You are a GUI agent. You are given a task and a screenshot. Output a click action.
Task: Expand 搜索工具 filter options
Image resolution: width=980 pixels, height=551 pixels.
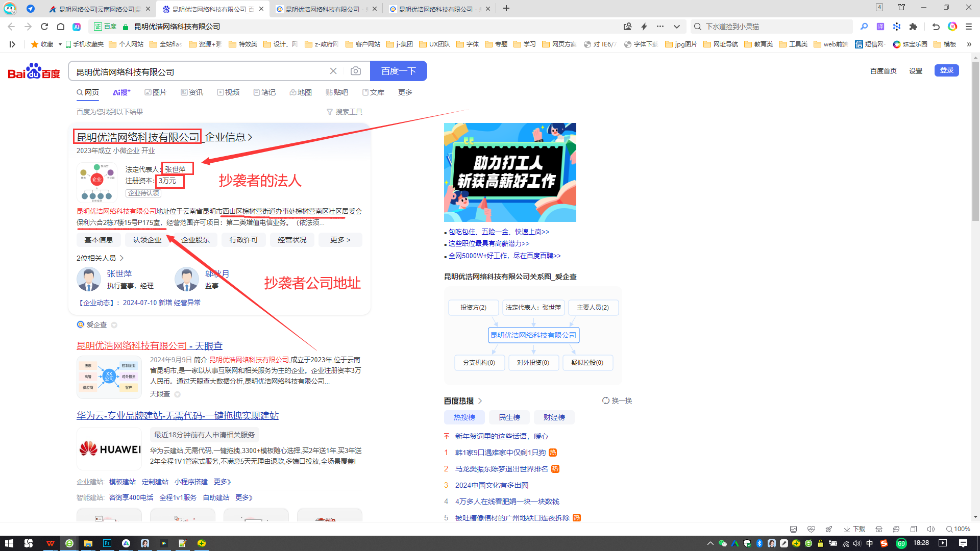pos(345,112)
